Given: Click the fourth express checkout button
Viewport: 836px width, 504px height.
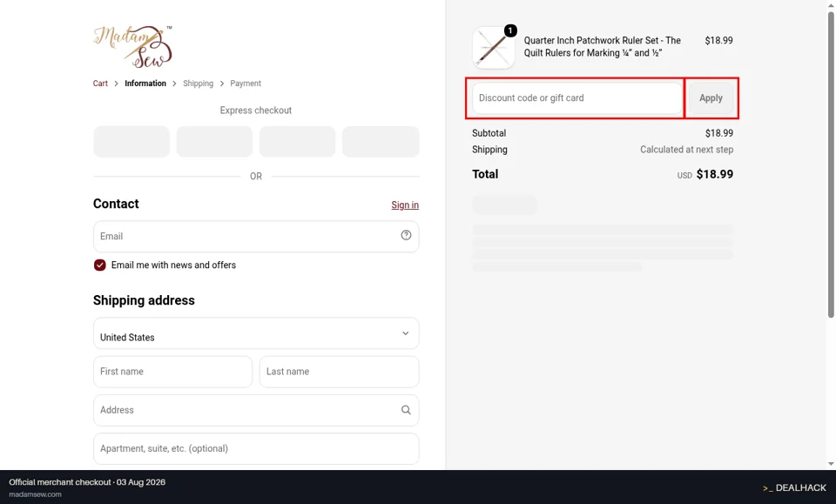Looking at the screenshot, I should click(381, 142).
